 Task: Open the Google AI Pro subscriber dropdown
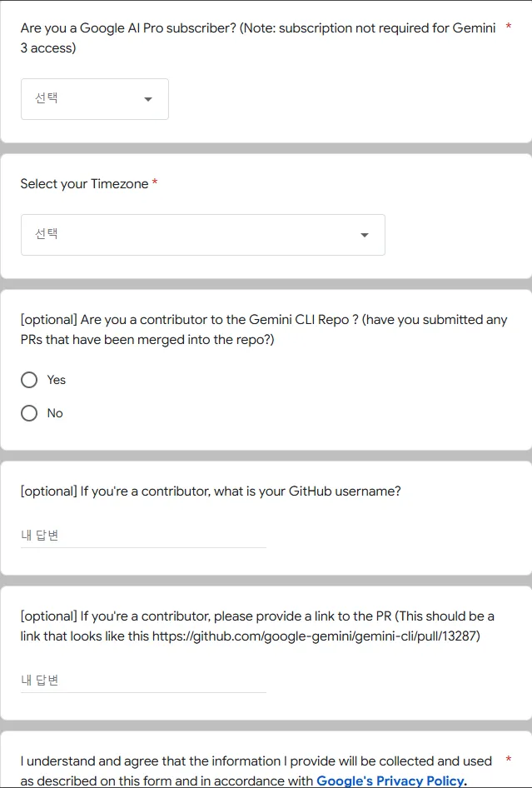pyautogui.click(x=94, y=98)
